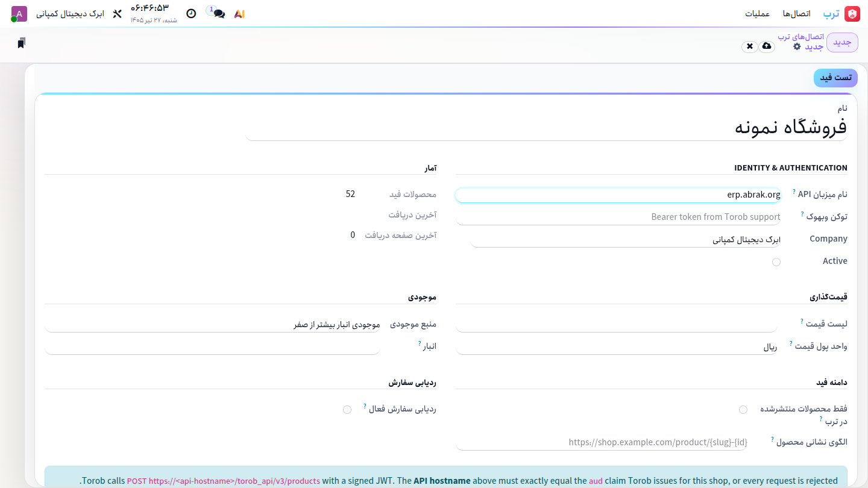
Task: Toggle فقط محصولات منتشرشده در ترب checkbox
Action: pyautogui.click(x=743, y=410)
